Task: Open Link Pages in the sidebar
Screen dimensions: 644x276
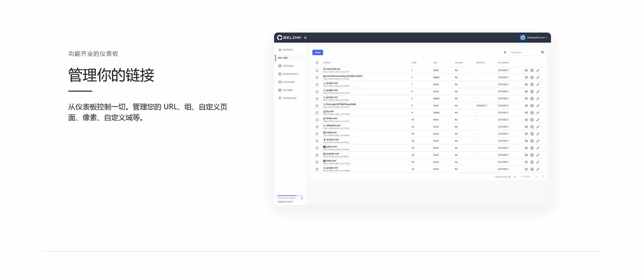Action: (x=286, y=90)
